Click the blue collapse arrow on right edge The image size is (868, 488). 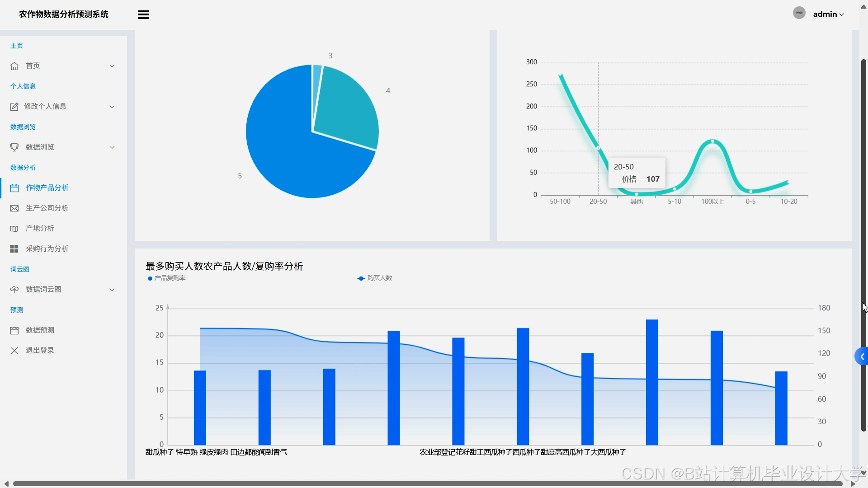pyautogui.click(x=863, y=356)
